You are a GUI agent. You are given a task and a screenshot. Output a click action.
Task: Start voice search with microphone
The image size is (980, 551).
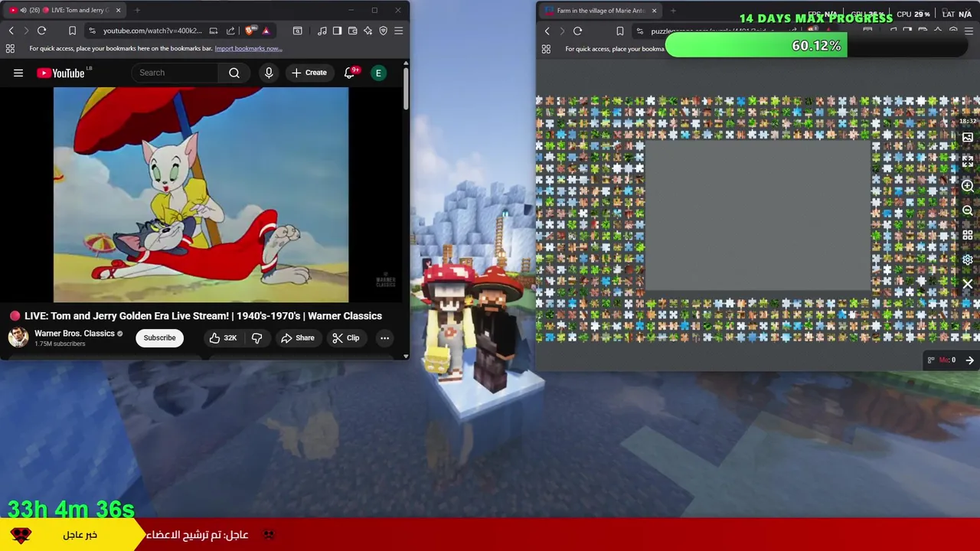(x=269, y=73)
